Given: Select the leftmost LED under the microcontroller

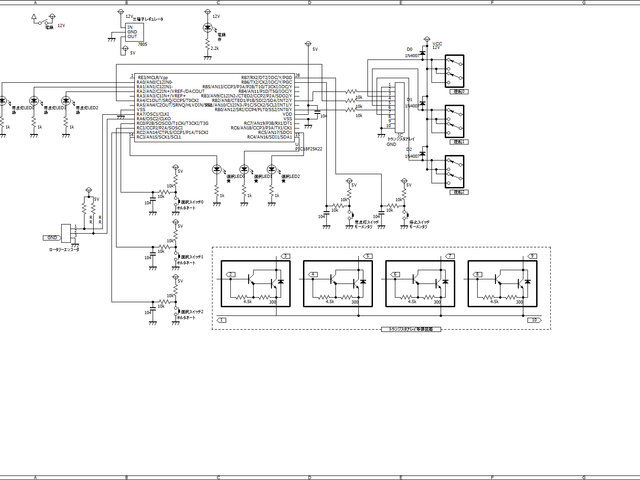Looking at the screenshot, I should click(x=216, y=170).
